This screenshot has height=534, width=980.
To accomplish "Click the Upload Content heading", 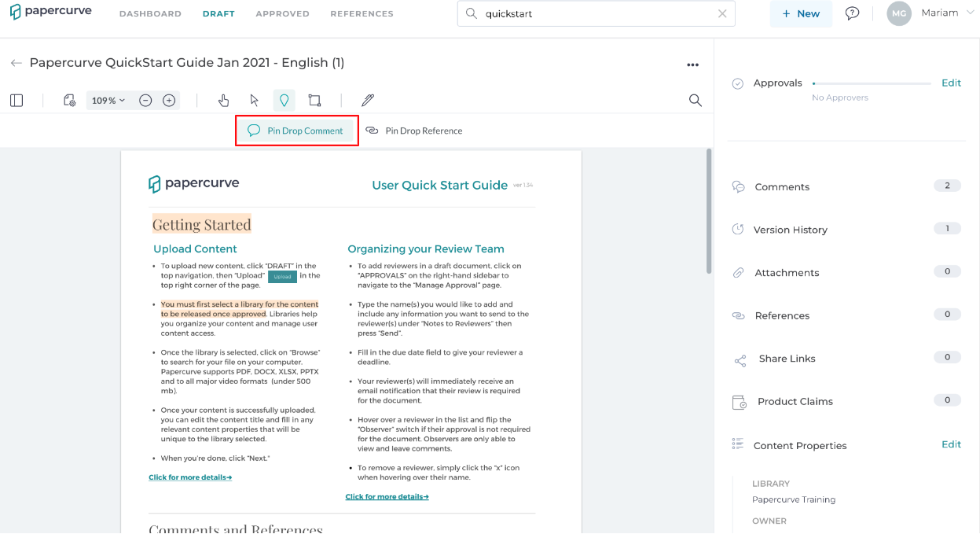I will [x=195, y=249].
